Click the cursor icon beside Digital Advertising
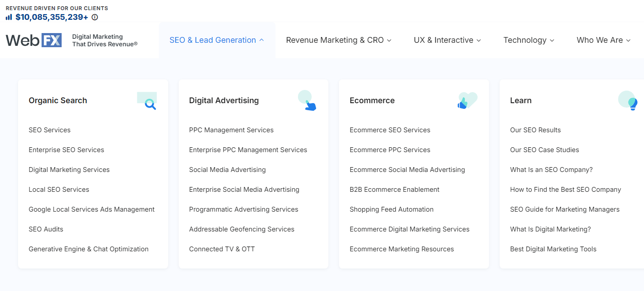Screen dimensions: 644x291 point(307,101)
